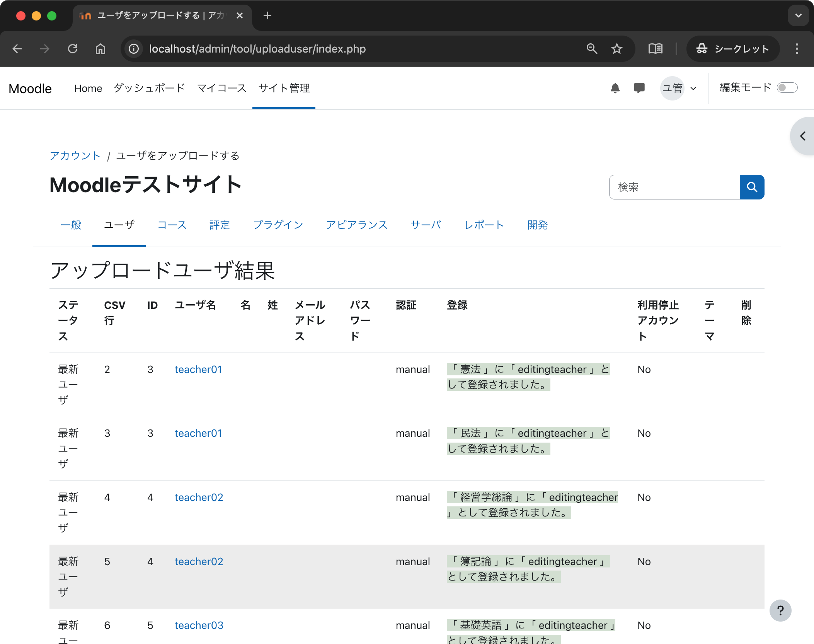Toggle the 編集モード switch
The image size is (814, 644).
coord(787,88)
